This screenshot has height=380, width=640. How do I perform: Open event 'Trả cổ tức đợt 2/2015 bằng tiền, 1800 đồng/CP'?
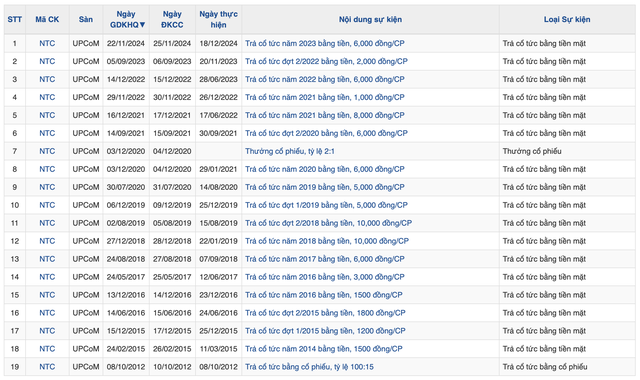(325, 313)
